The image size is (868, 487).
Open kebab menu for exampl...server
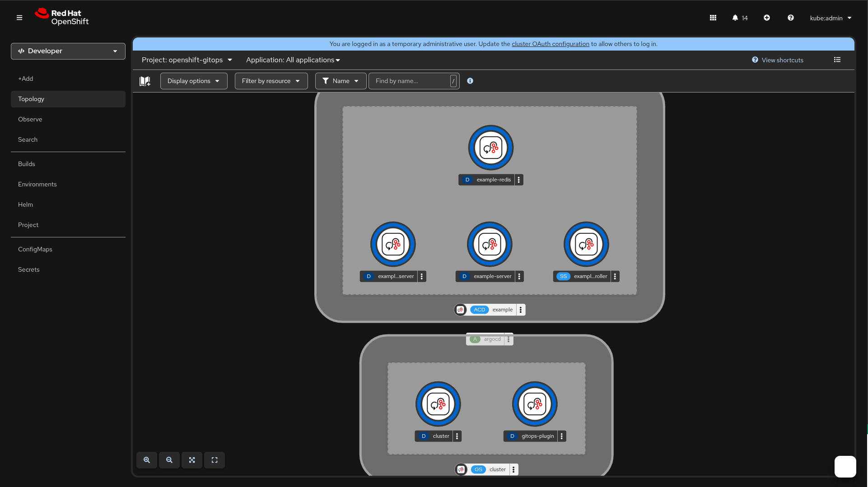click(x=422, y=276)
